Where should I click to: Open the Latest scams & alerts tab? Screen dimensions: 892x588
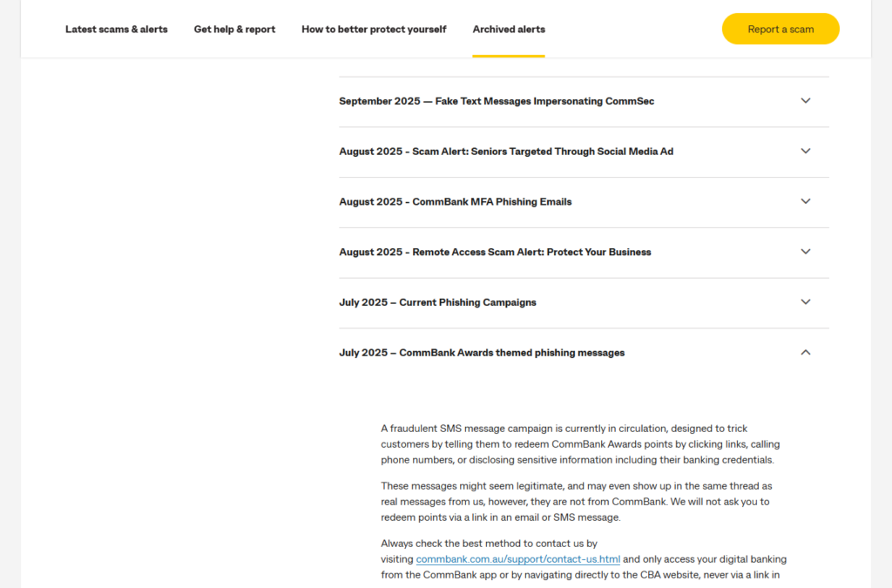point(116,29)
